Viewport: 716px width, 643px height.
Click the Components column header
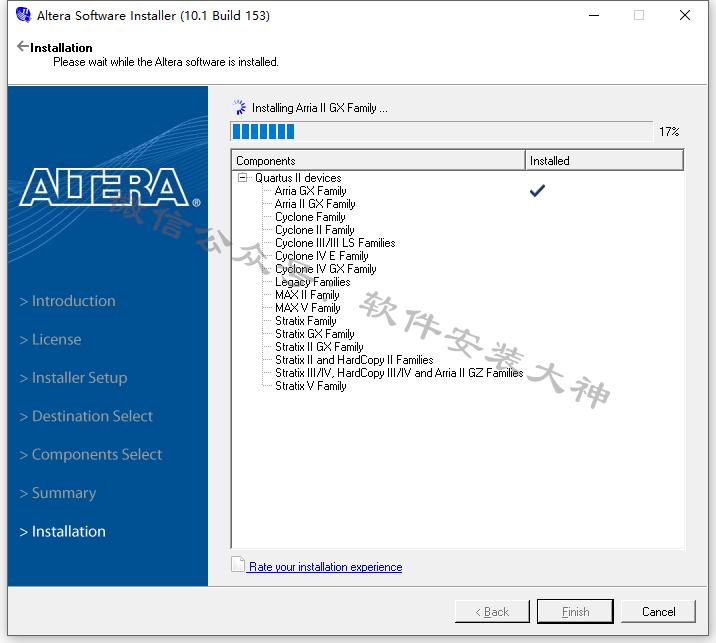click(378, 161)
